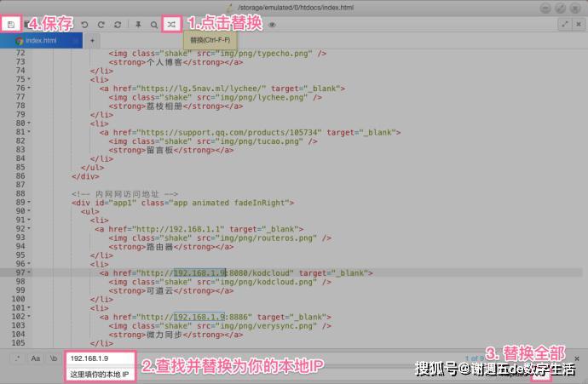Viewport: 588px width, 384px height.
Task: Click the search field containing 192.168.1.9
Action: (100, 358)
